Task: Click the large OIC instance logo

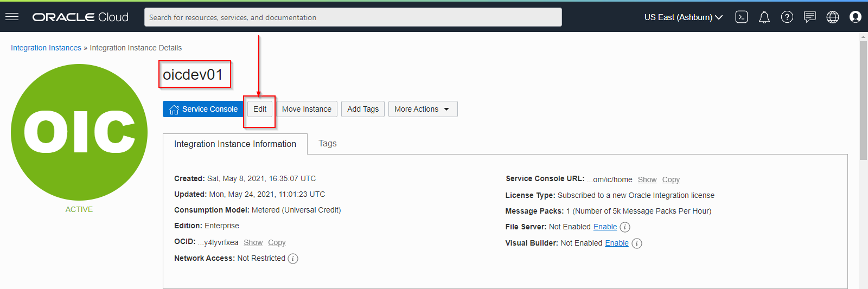Action: tap(79, 132)
